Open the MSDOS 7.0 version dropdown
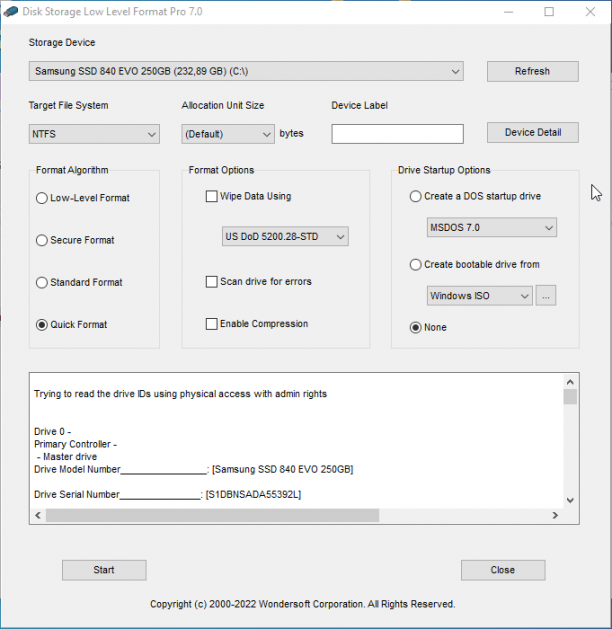Screen dimensions: 612x629 point(492,227)
